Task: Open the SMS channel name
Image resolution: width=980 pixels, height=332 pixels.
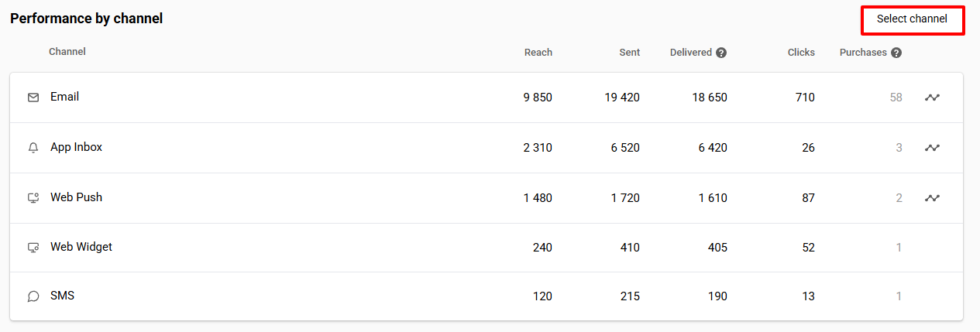Action: coord(62,296)
